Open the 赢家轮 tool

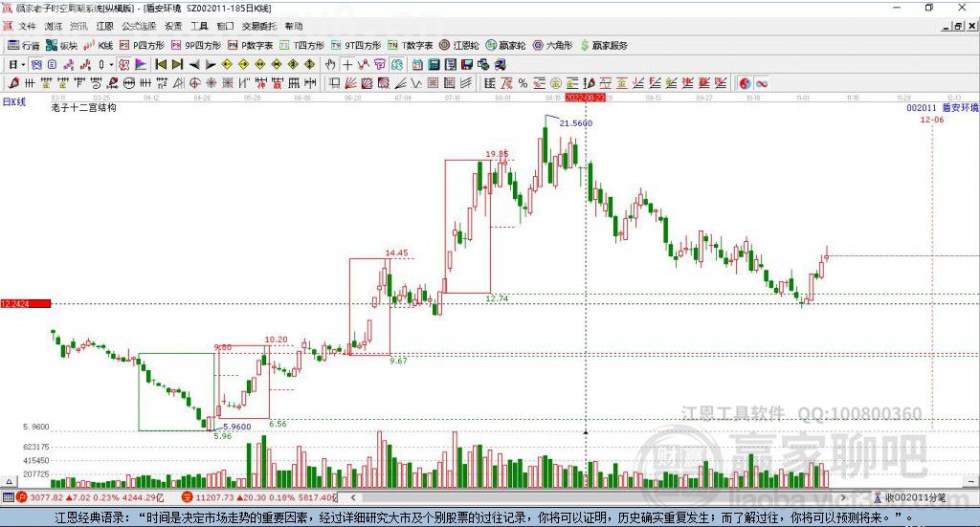(x=506, y=46)
